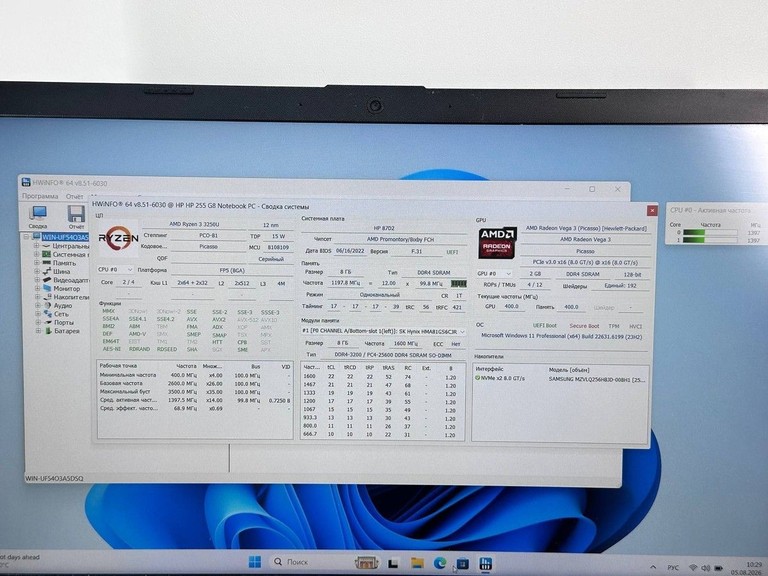Click the Core 1 frequency bar
This screenshot has width=768, height=576.
click(710, 240)
